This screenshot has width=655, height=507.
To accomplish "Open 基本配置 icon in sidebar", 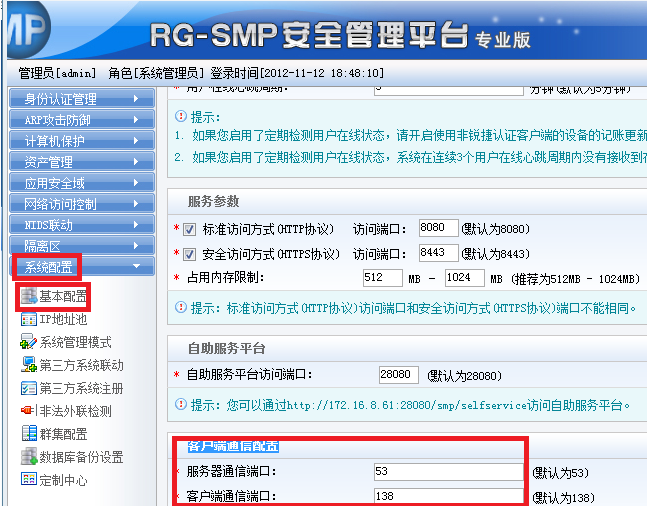I will click(29, 296).
